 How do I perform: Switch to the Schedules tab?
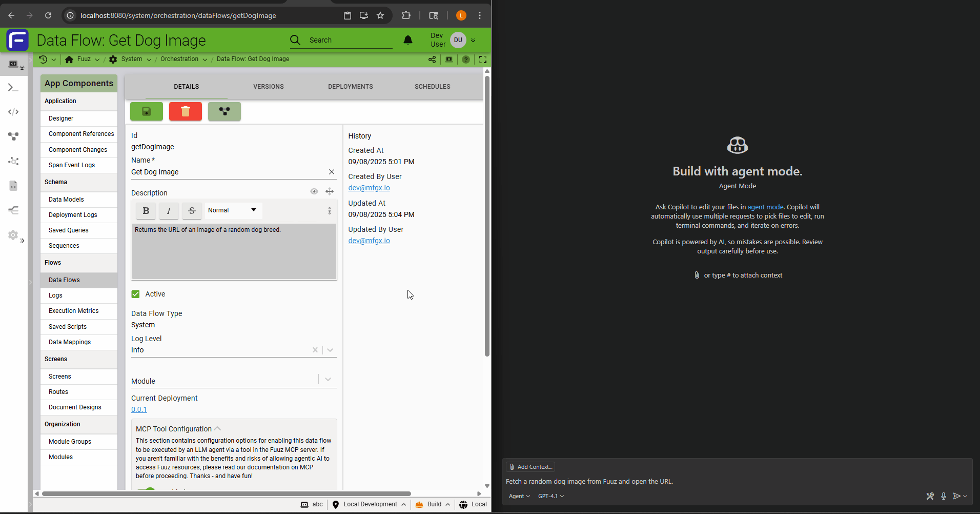click(x=433, y=87)
